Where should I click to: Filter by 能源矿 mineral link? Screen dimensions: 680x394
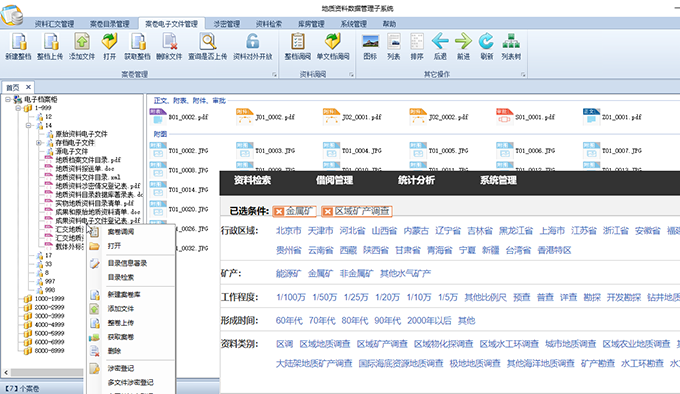[x=288, y=274]
